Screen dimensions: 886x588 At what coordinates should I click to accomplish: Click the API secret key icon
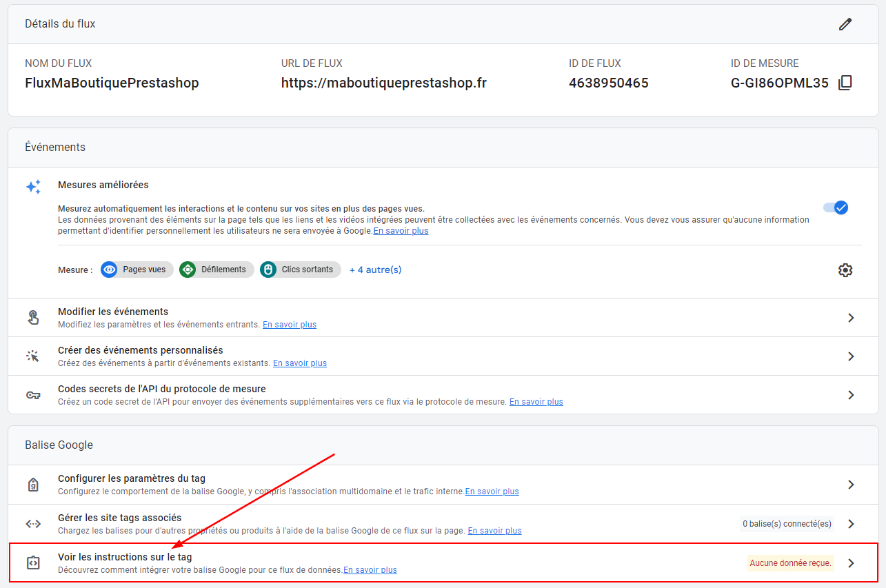pos(33,395)
